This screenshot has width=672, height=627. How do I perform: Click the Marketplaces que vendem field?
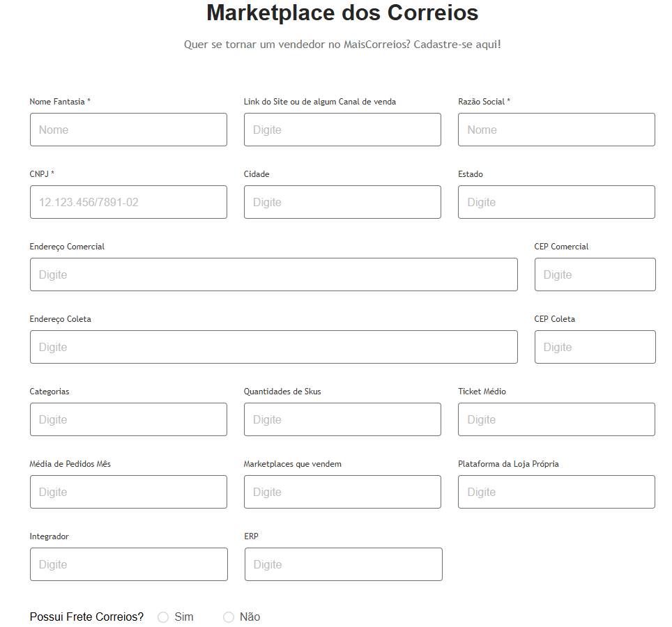click(x=342, y=492)
